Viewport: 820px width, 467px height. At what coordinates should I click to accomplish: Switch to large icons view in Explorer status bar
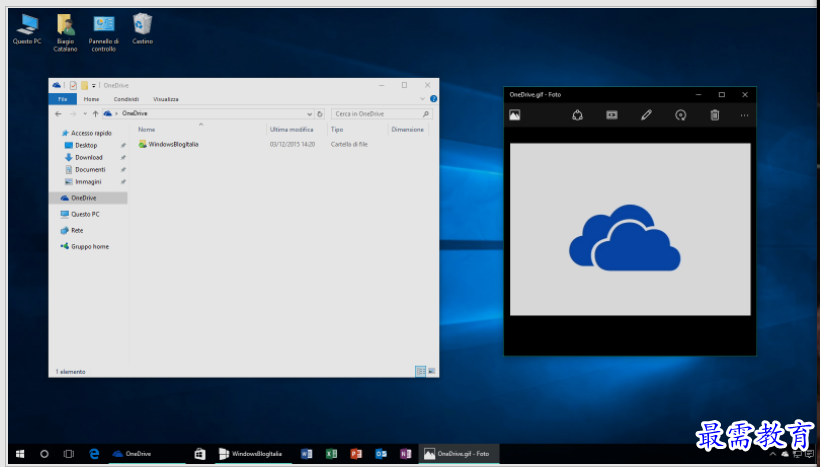pyautogui.click(x=431, y=371)
